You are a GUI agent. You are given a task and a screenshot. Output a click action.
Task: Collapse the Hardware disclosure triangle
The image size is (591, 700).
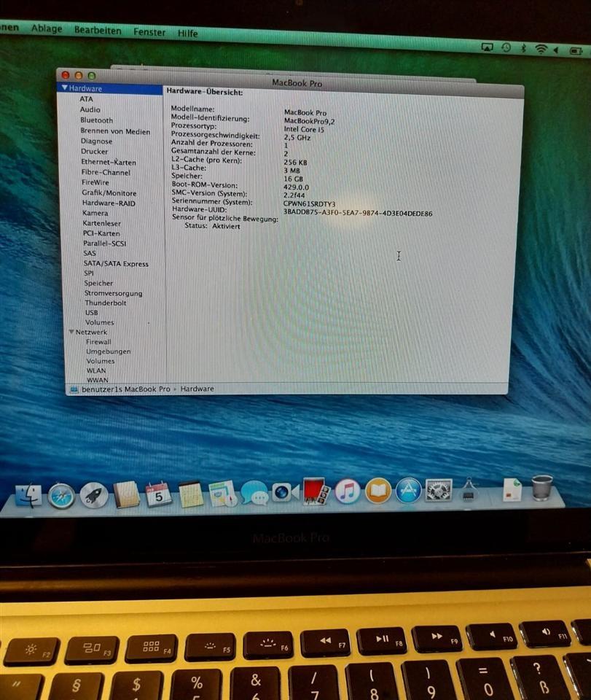65,87
